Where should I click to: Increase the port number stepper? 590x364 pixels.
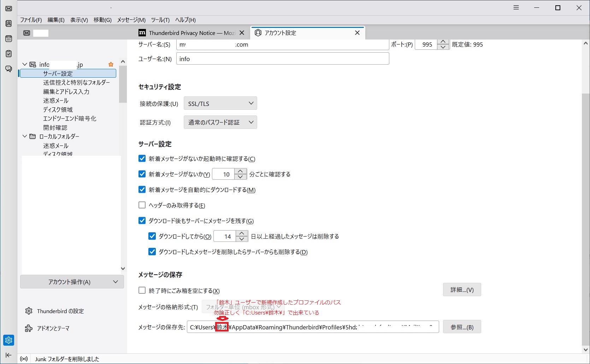(443, 42)
